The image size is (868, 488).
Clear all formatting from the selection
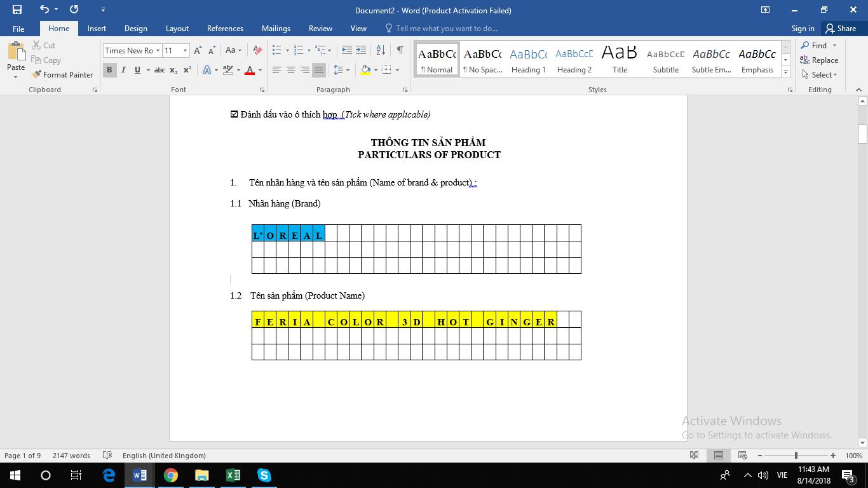(x=257, y=50)
